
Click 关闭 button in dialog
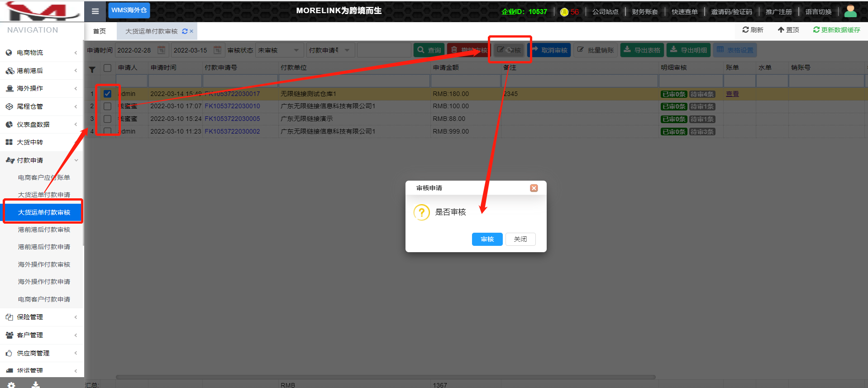click(520, 239)
